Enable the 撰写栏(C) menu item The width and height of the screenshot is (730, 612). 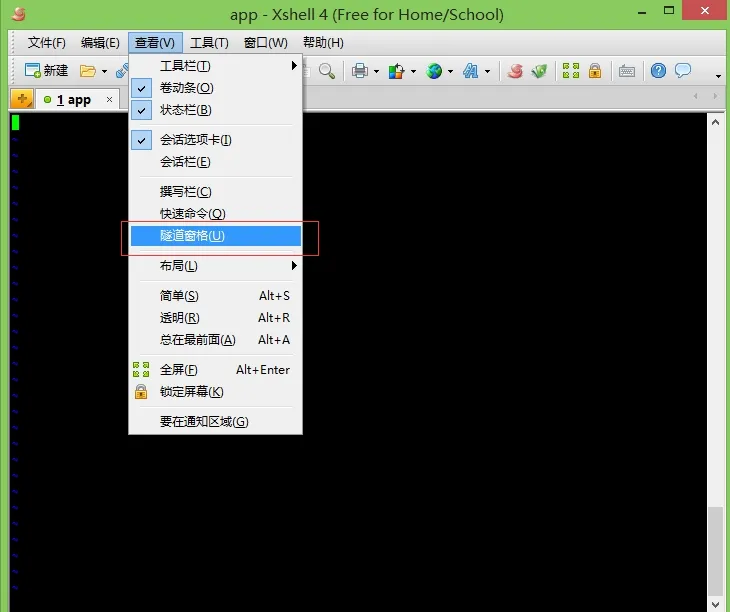pyautogui.click(x=216, y=192)
